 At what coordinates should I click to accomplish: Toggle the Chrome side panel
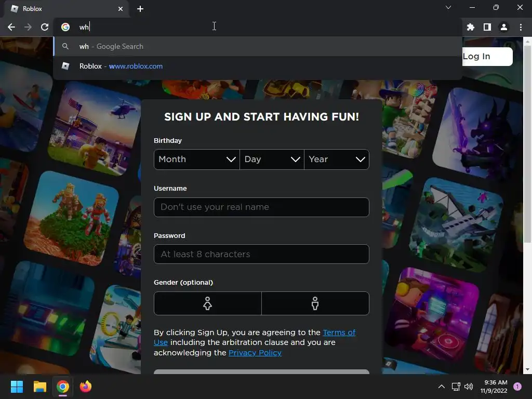click(x=487, y=27)
